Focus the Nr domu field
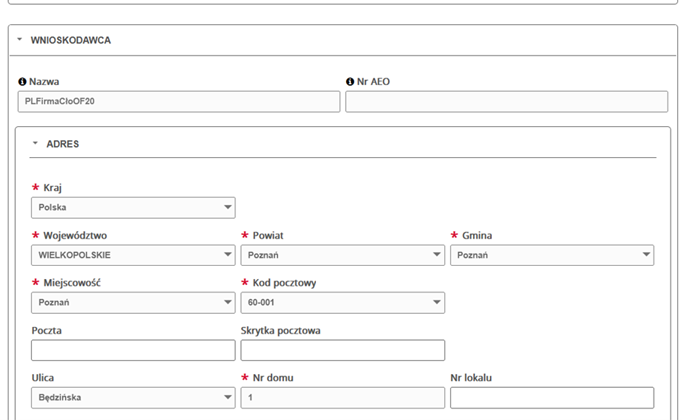 (x=343, y=397)
